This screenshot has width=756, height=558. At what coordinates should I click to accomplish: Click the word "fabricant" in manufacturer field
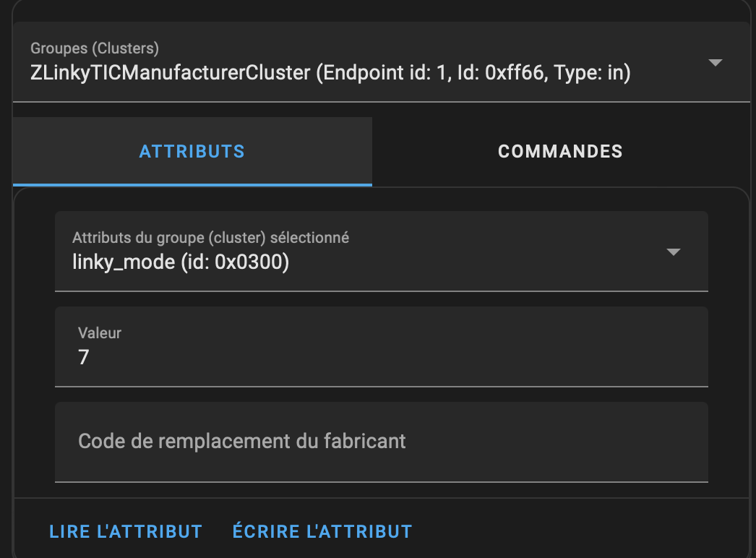click(x=366, y=441)
